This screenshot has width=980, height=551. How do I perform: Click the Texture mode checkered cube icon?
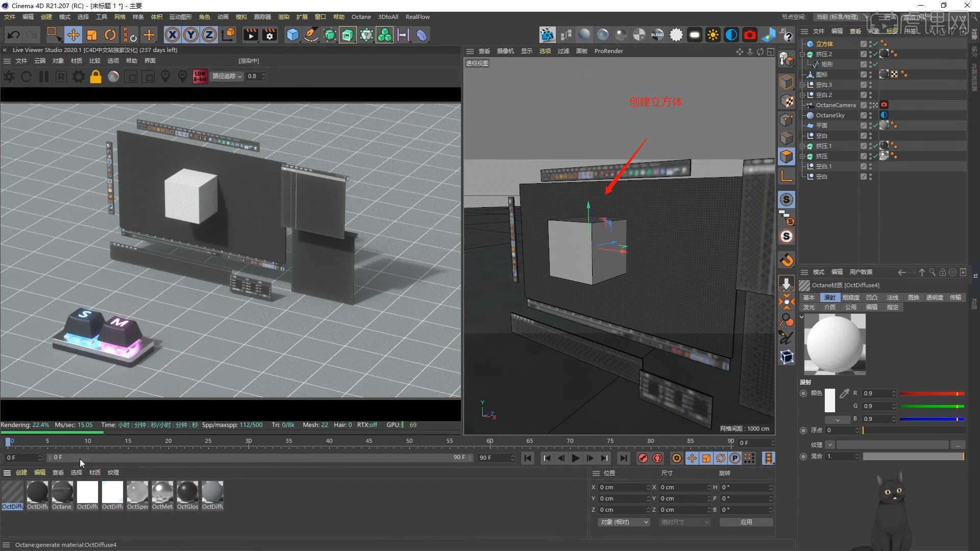click(x=787, y=101)
